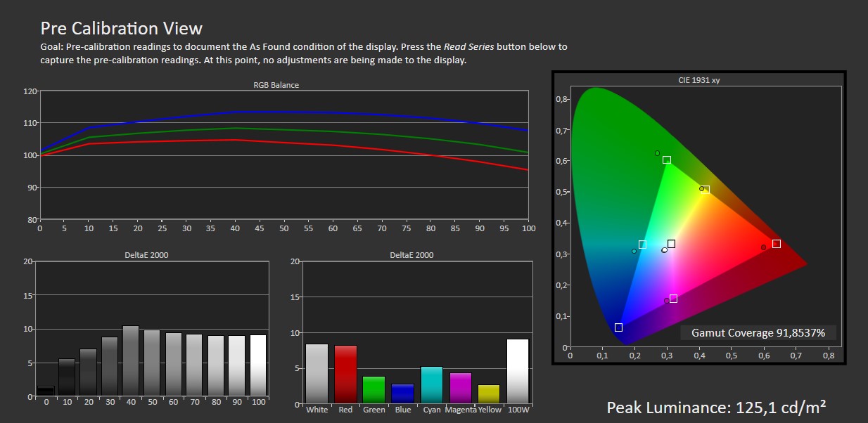868x423 pixels.
Task: Click the CIE 1931 xy chart title
Action: pos(698,80)
